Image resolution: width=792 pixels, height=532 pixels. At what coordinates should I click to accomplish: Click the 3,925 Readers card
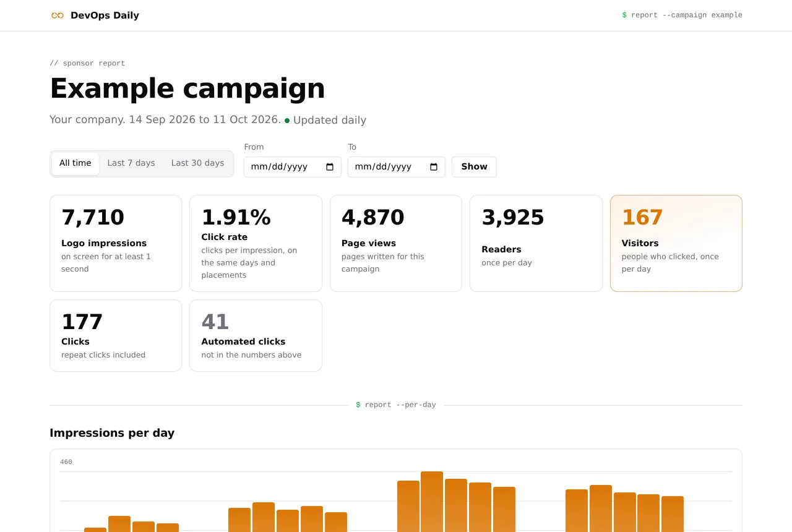click(x=536, y=243)
